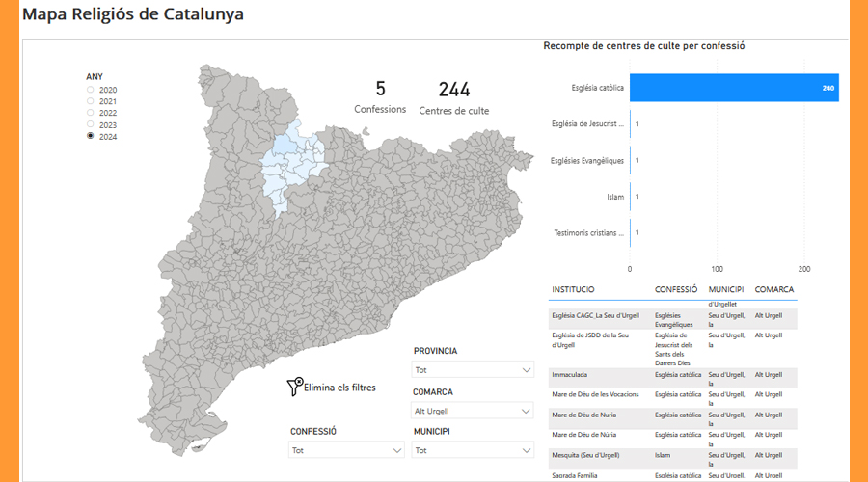Click the Elimina els filtres text
Image resolution: width=868 pixels, height=482 pixels.
point(339,388)
